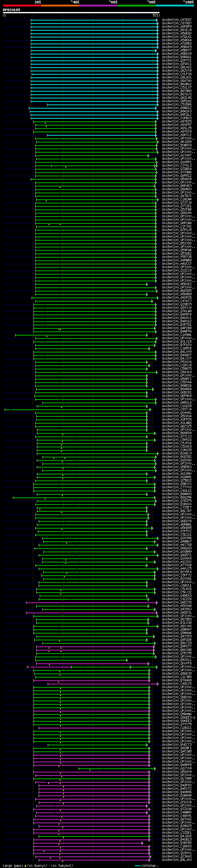The width and height of the screenshot is (197, 868).
Task: Select the UniRef100_B7PUJ5 label
Action: tap(177, 230)
